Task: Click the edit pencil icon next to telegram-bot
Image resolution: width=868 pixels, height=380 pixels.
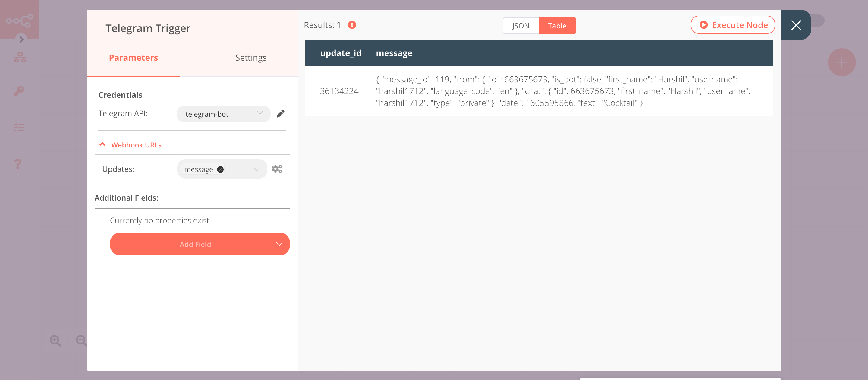Action: 281,114
